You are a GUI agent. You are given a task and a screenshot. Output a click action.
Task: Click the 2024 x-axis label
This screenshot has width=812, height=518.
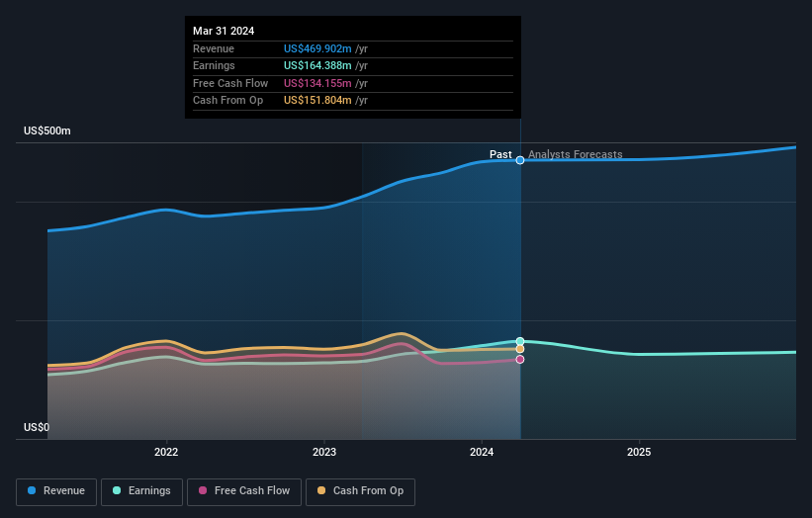click(482, 453)
